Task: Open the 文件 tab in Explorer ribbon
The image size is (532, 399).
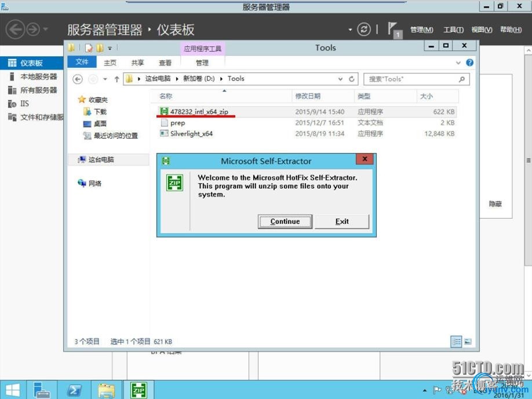Action: pos(82,62)
